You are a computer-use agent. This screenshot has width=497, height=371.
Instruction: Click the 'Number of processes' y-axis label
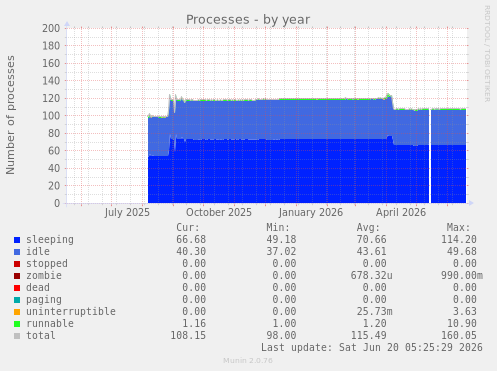11,115
